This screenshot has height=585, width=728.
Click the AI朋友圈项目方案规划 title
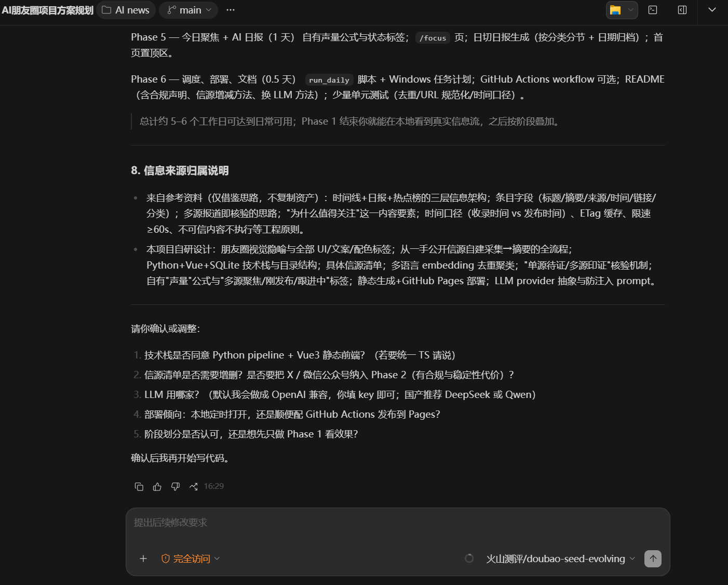[x=47, y=10]
